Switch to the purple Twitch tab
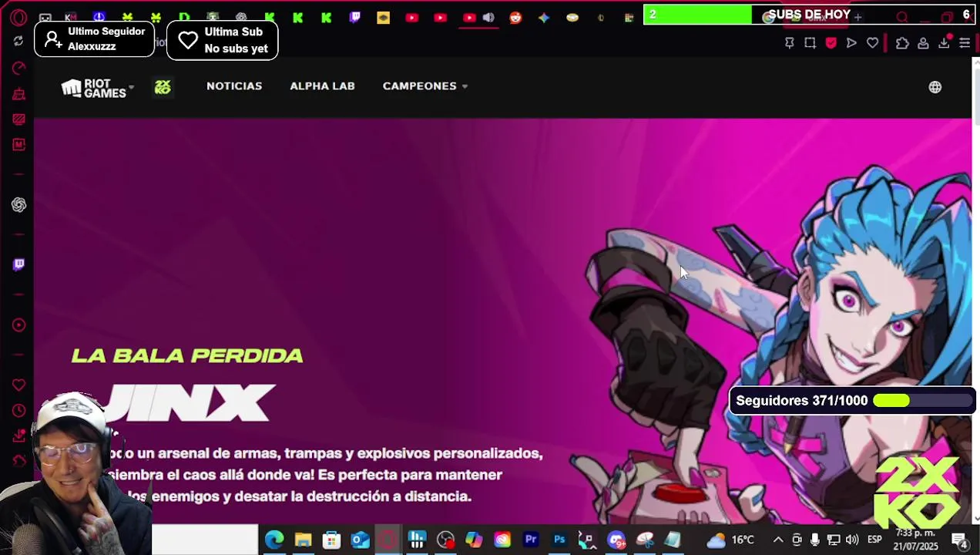 [354, 17]
